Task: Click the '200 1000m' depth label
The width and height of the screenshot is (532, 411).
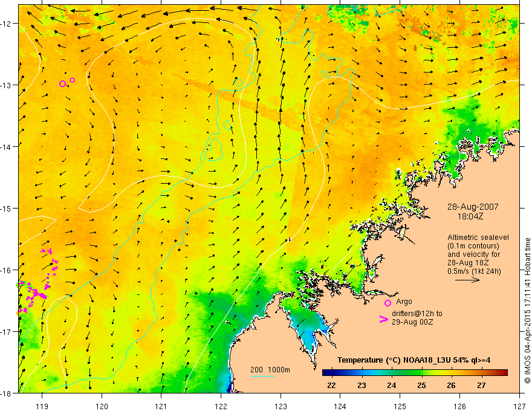Action: pos(270,370)
